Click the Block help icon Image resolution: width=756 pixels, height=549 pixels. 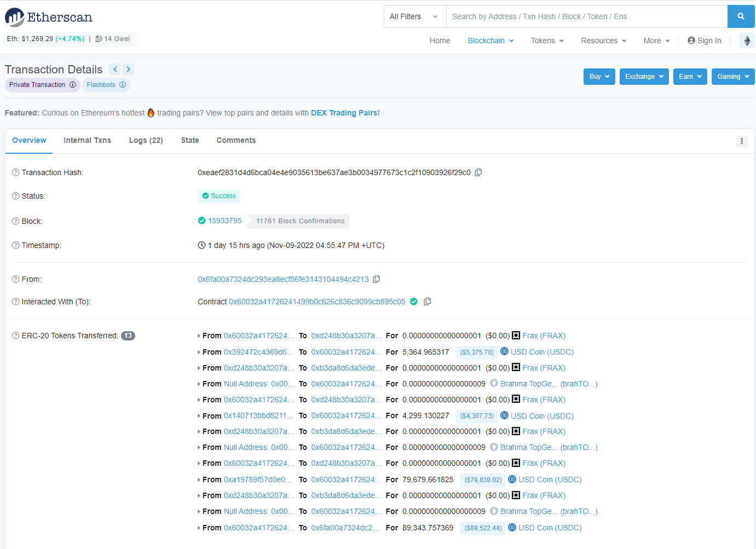pyautogui.click(x=16, y=221)
